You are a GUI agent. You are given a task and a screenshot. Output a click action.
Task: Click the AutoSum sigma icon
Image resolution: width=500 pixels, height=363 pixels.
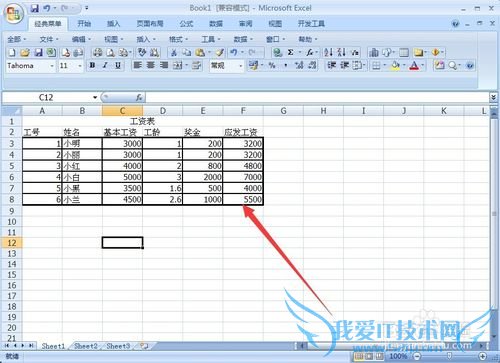(x=291, y=52)
